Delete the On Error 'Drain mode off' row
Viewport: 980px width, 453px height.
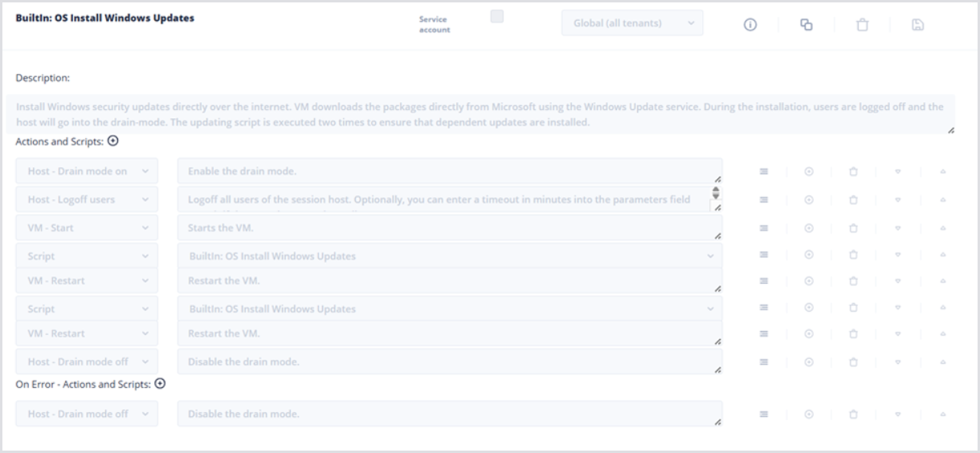pyautogui.click(x=853, y=414)
